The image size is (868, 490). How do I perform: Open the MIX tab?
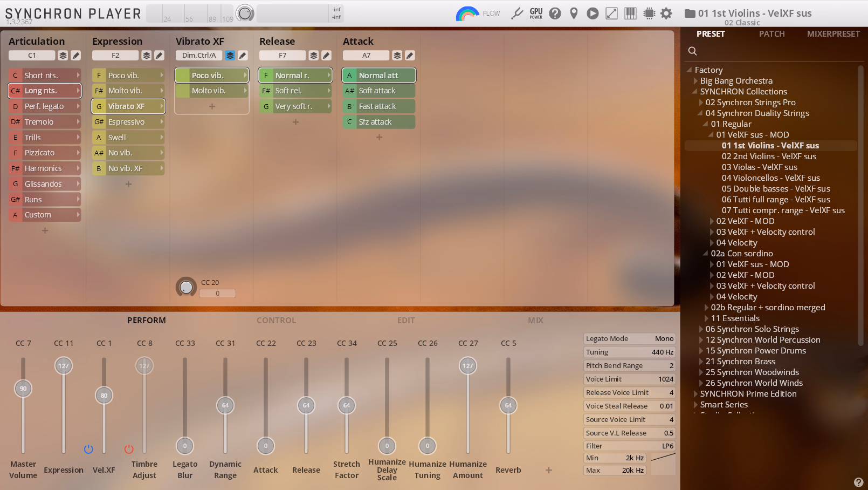[x=536, y=321]
